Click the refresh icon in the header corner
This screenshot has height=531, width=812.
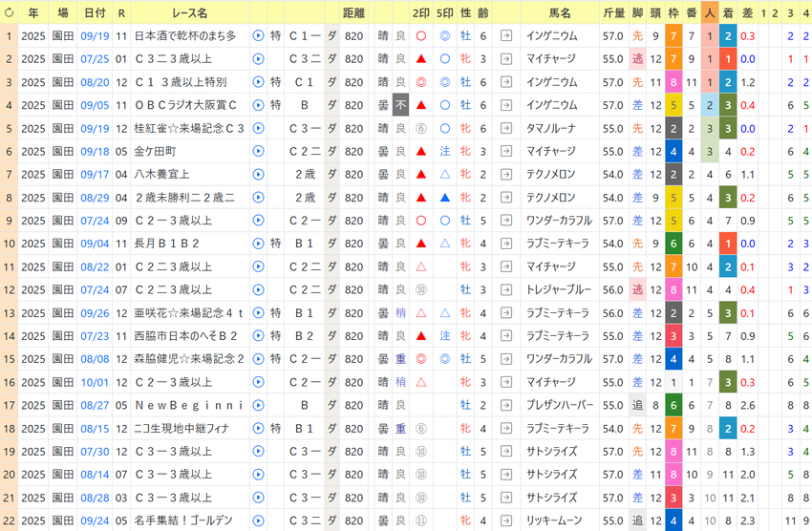click(9, 13)
